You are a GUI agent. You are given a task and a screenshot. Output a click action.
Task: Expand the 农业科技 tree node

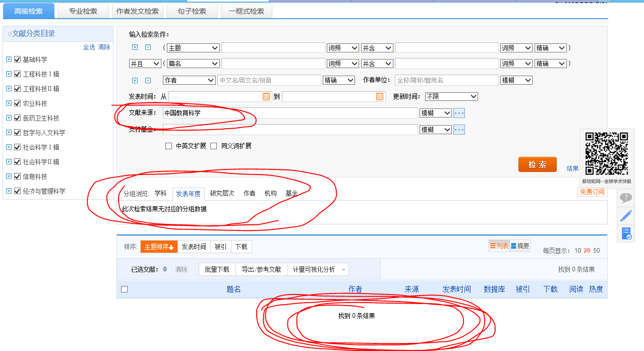pos(9,103)
